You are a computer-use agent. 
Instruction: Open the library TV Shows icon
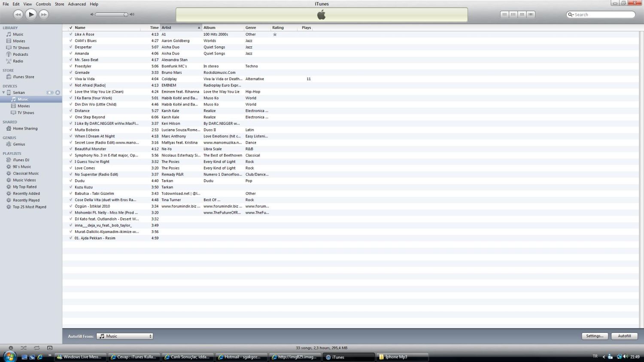9,48
